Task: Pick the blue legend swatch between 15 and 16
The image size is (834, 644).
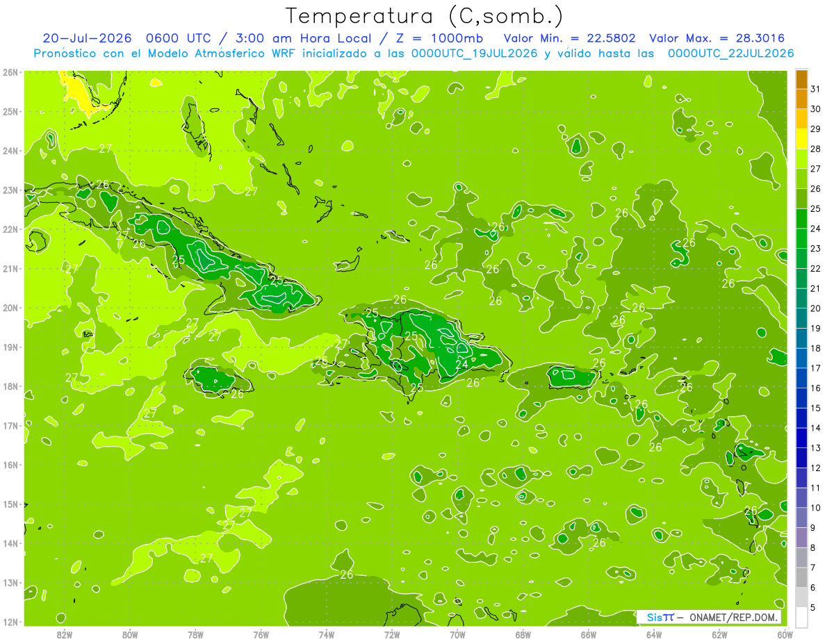Action: coord(801,398)
